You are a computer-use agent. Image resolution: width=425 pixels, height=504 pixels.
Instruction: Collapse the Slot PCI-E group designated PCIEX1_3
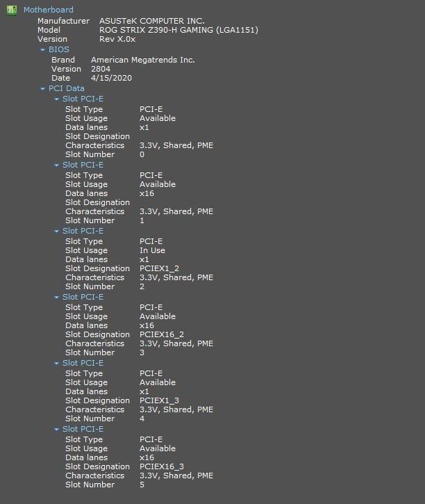[56, 364]
